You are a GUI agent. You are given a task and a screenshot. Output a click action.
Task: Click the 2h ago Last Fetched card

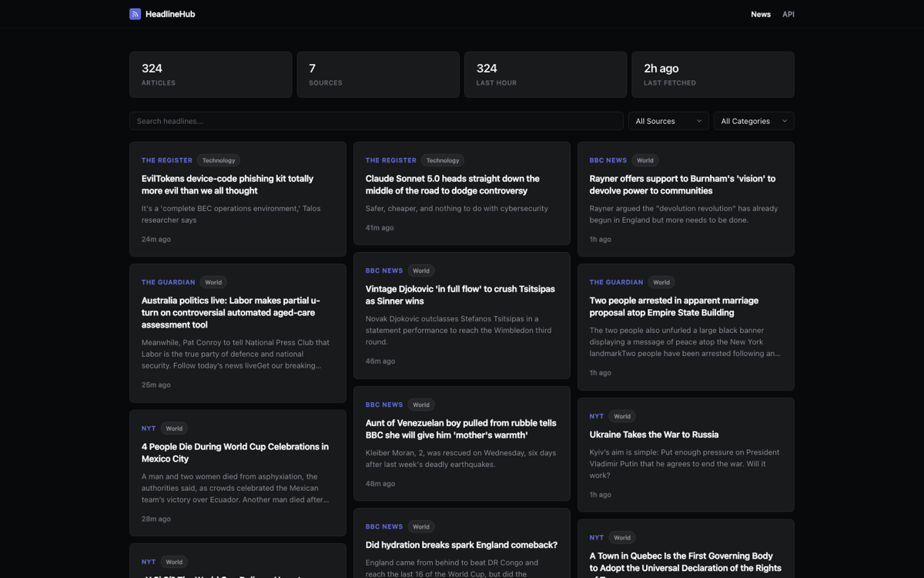click(713, 75)
